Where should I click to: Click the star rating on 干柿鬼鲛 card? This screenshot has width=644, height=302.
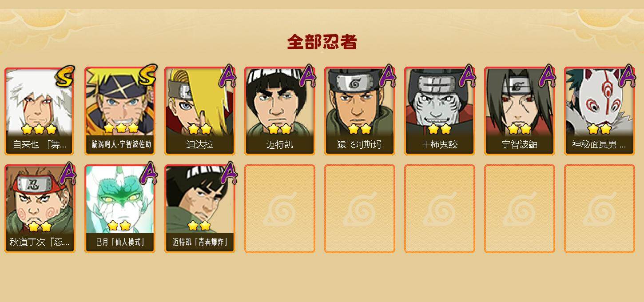pyautogui.click(x=440, y=129)
